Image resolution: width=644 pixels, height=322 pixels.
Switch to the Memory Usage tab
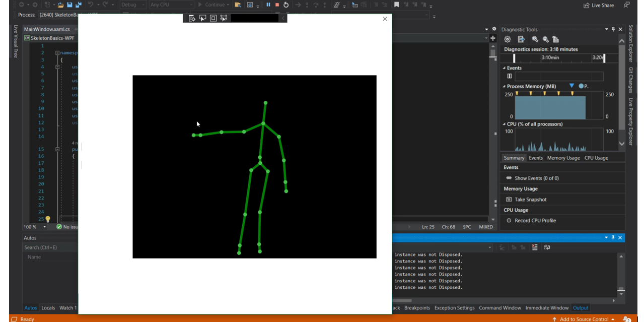(x=563, y=158)
